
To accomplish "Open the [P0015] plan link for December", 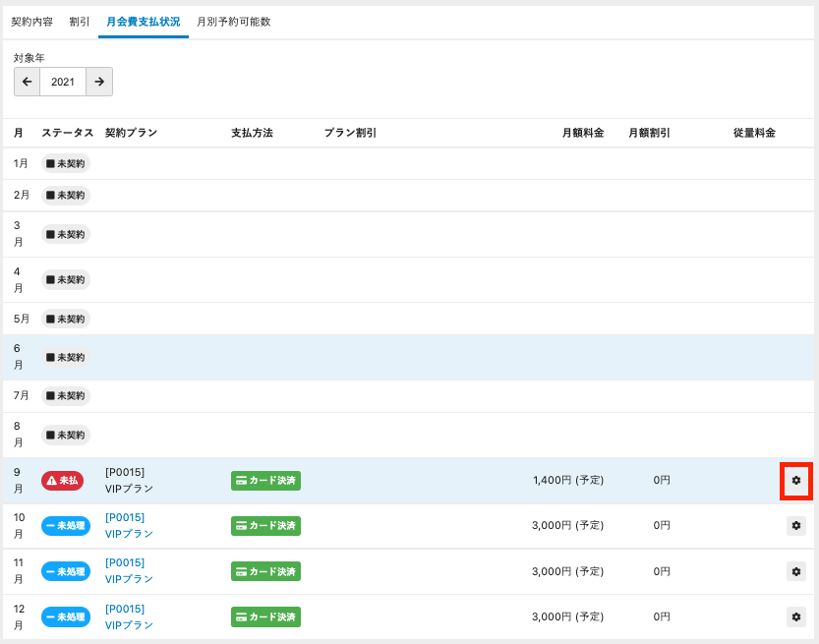I will [x=125, y=609].
